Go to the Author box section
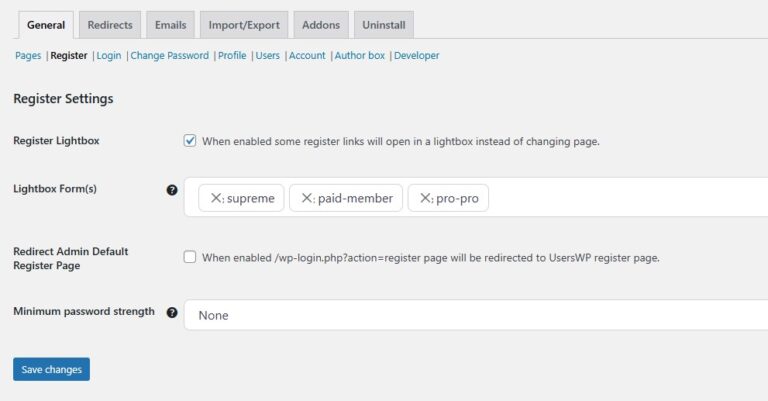 click(x=360, y=55)
